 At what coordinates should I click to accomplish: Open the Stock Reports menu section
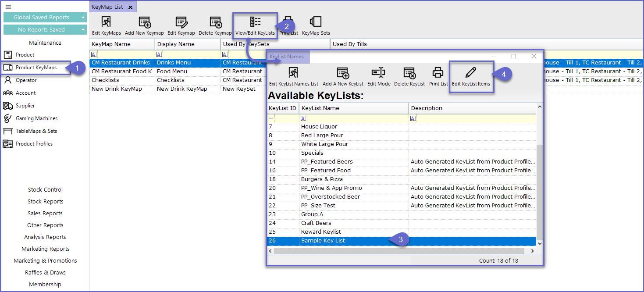point(45,202)
